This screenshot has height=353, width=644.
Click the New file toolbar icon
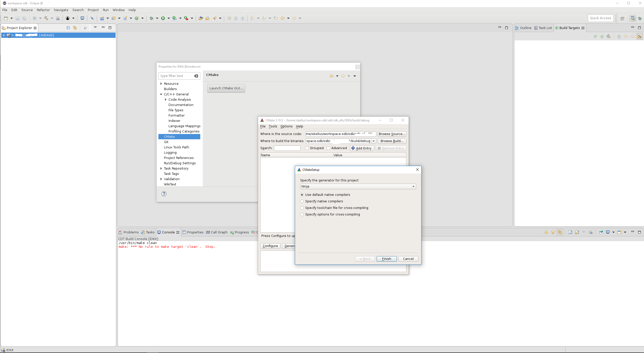(6, 18)
